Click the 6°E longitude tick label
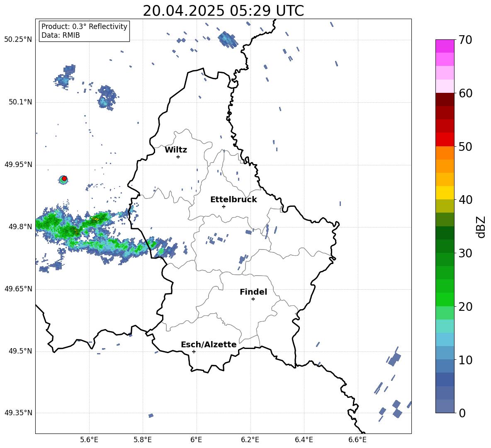 pos(196,440)
